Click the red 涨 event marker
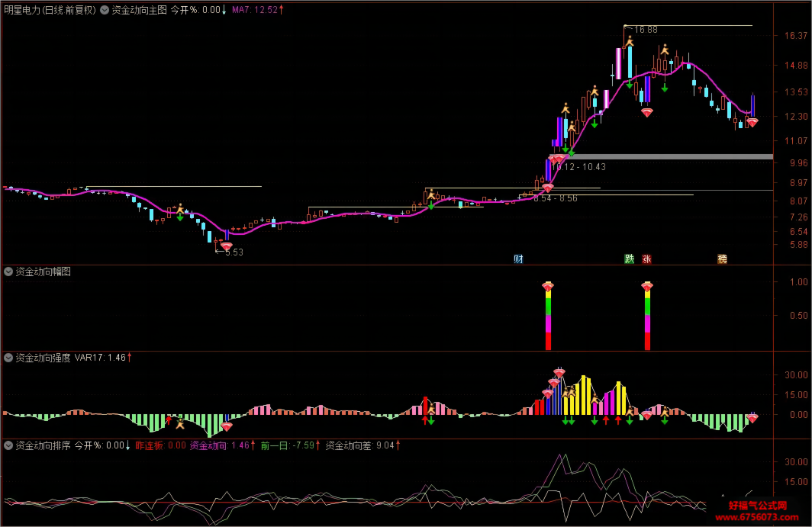 pyautogui.click(x=646, y=259)
